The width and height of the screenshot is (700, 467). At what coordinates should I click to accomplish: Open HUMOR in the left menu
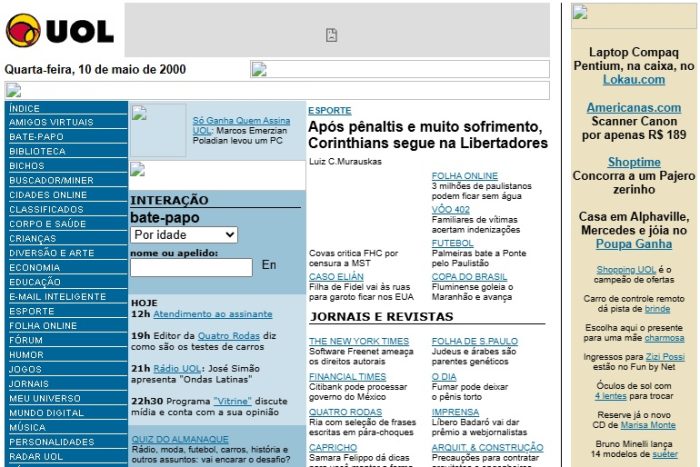pyautogui.click(x=26, y=354)
